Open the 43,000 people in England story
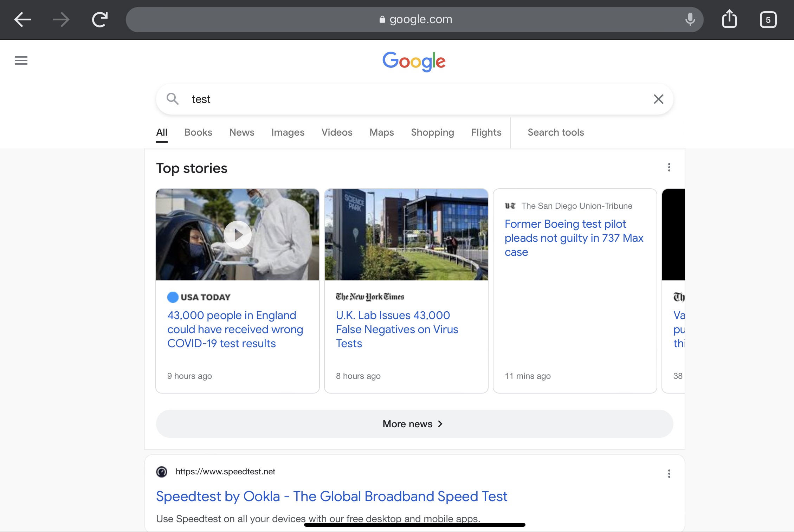 coord(235,329)
